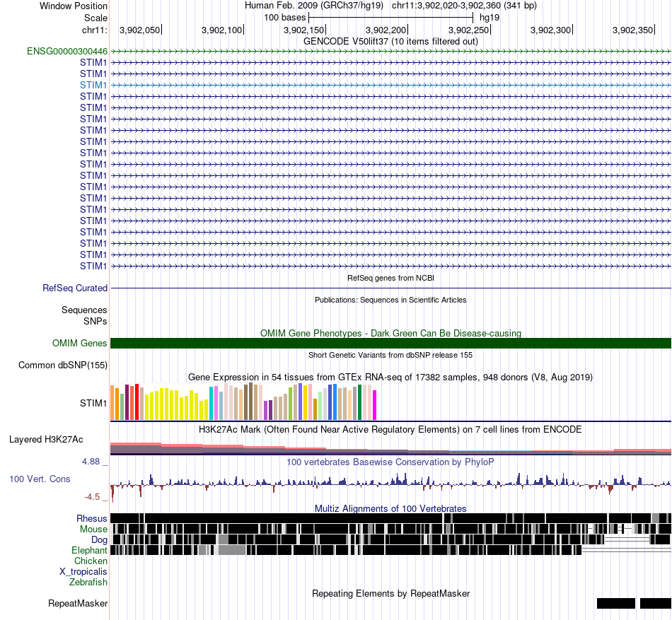Click the chr11: ruler label
672x620 pixels.
click(95, 30)
